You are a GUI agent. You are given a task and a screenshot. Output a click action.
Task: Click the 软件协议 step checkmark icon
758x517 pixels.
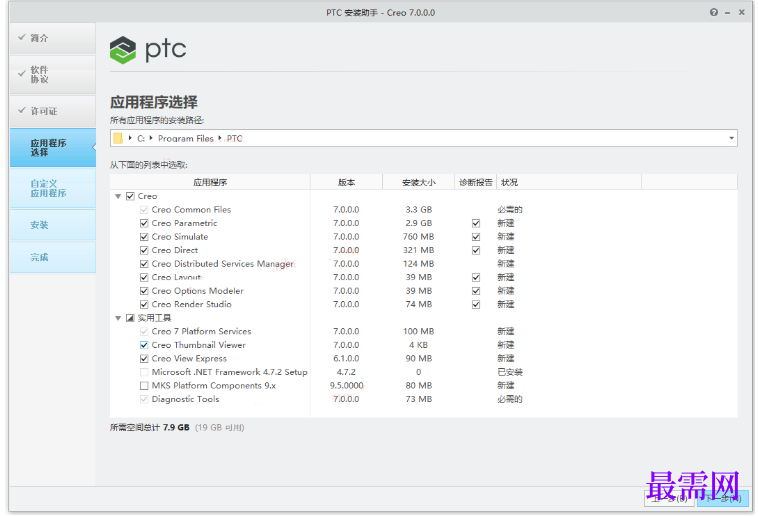point(22,74)
